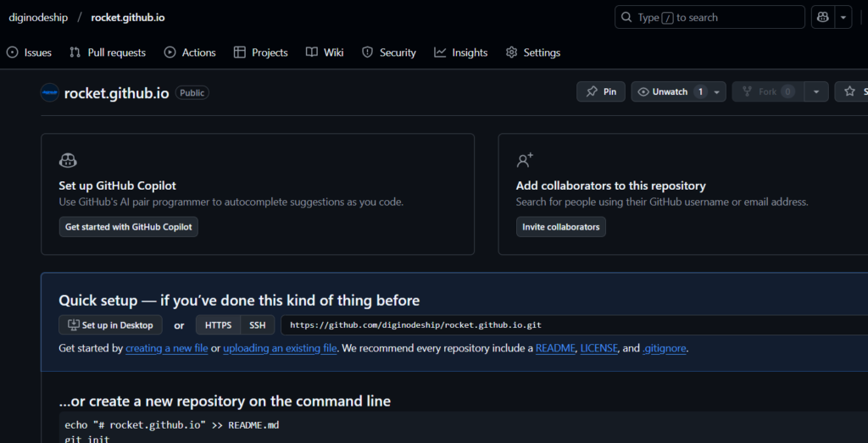Switch to the Projects tab
The height and width of the screenshot is (443, 868).
pyautogui.click(x=261, y=53)
